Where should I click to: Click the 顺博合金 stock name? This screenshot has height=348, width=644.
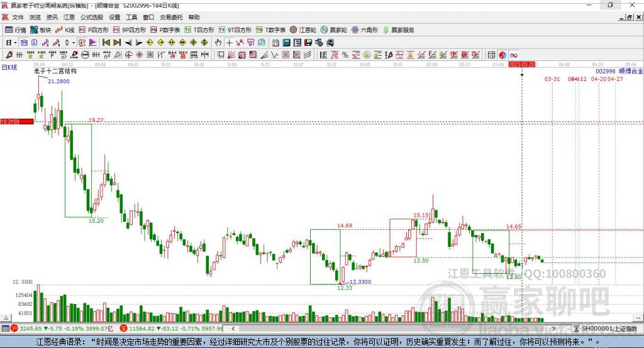click(630, 71)
